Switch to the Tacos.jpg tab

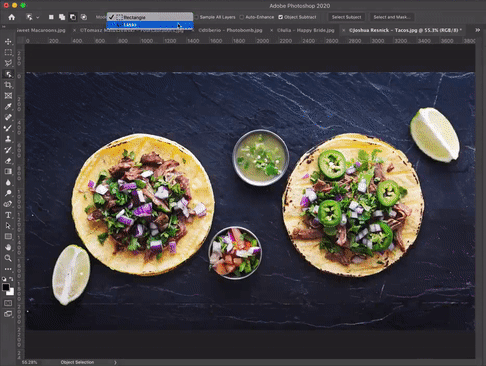click(x=405, y=30)
